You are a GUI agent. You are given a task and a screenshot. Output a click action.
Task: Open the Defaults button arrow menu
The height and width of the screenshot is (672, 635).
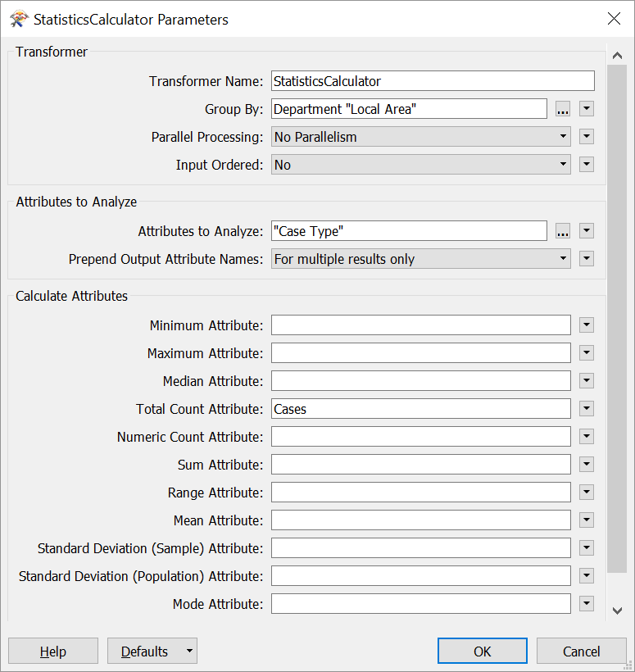(x=189, y=651)
